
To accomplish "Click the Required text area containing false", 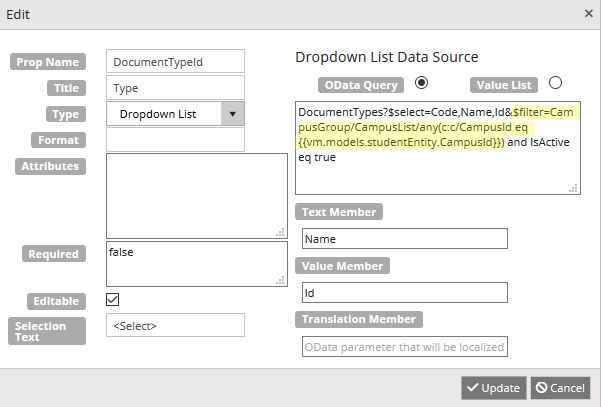I will (197, 264).
